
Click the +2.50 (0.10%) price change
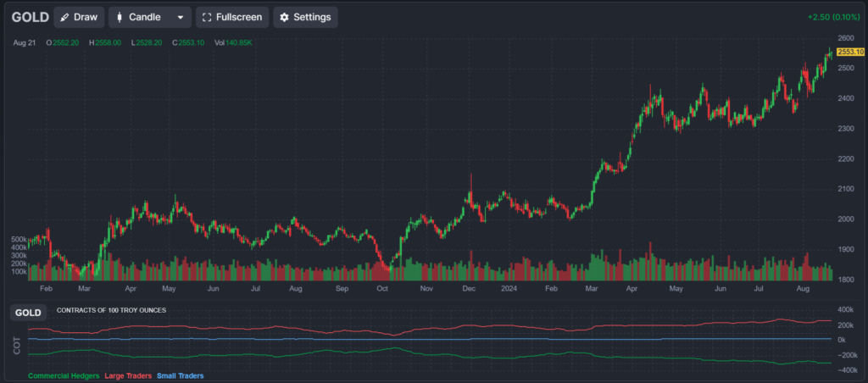pyautogui.click(x=834, y=17)
